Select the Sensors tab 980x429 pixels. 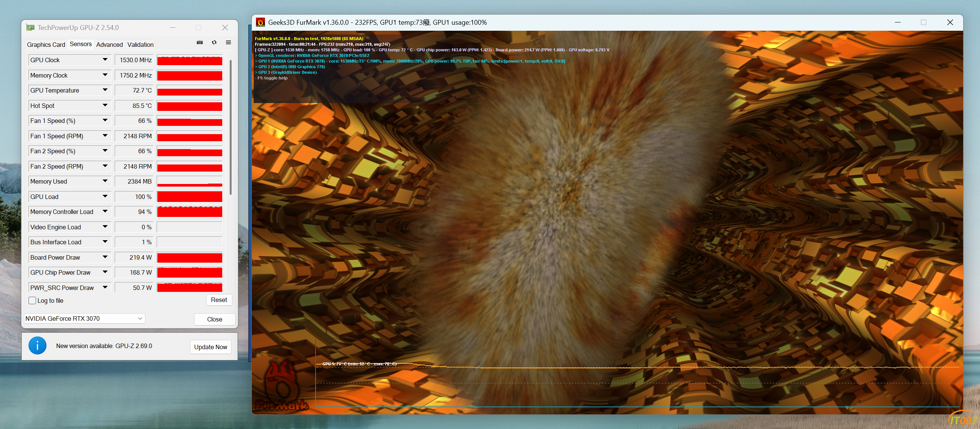point(81,44)
